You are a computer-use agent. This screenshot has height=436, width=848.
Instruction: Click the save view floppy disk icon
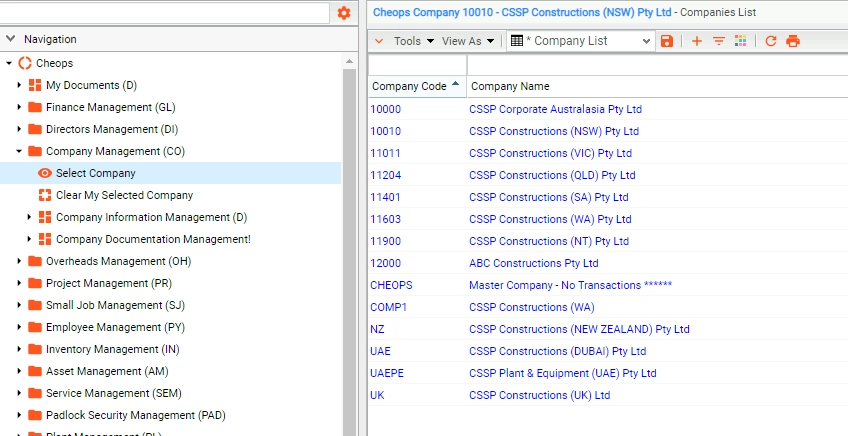[x=667, y=41]
